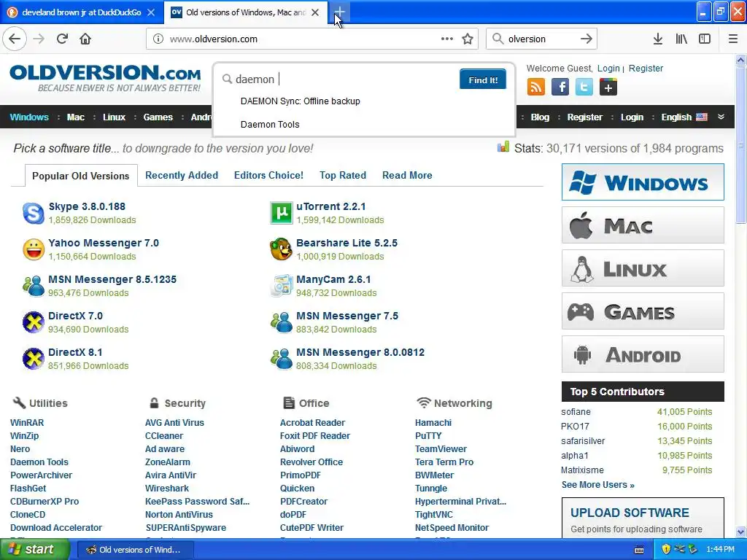Open the browser home page icon
Screen dimensions: 747x560
(85, 39)
